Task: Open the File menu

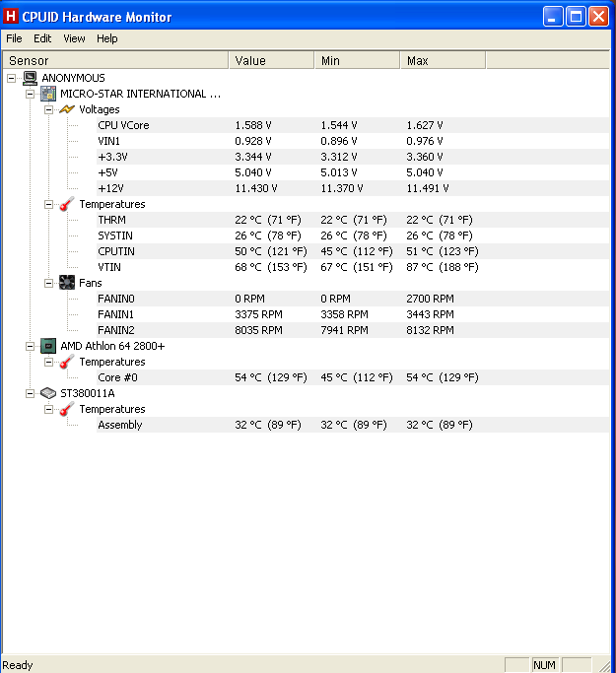Action: [14, 38]
